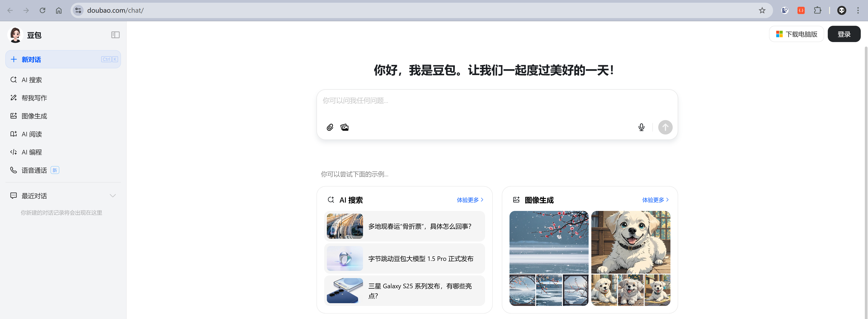Bookmark this page with the star icon
Image resolution: width=868 pixels, height=319 pixels.
tap(762, 10)
